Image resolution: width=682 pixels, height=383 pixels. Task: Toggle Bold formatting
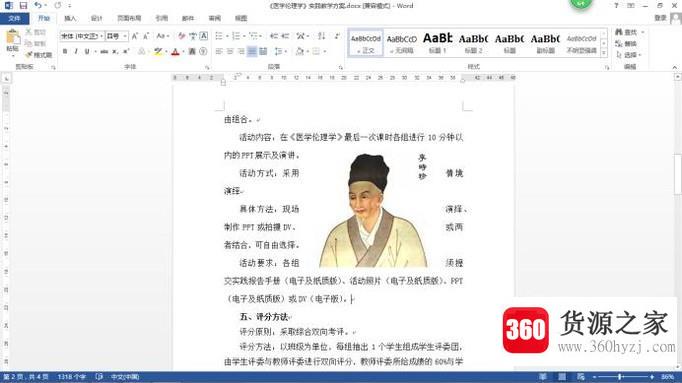click(x=65, y=52)
